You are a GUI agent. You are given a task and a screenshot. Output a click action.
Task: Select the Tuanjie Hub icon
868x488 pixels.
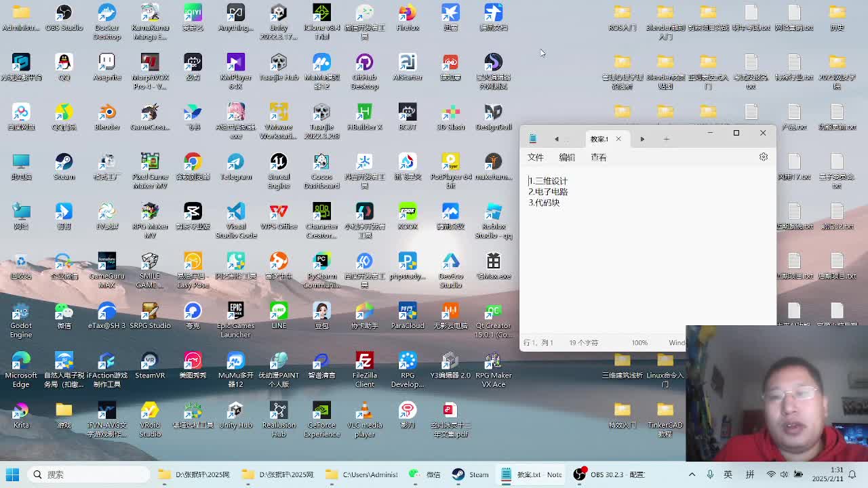[x=279, y=68]
